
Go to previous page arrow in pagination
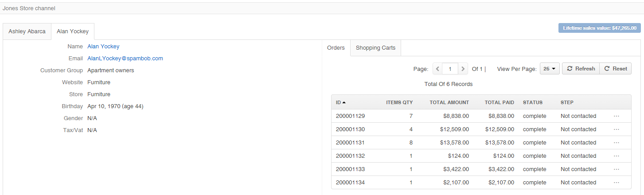point(437,69)
